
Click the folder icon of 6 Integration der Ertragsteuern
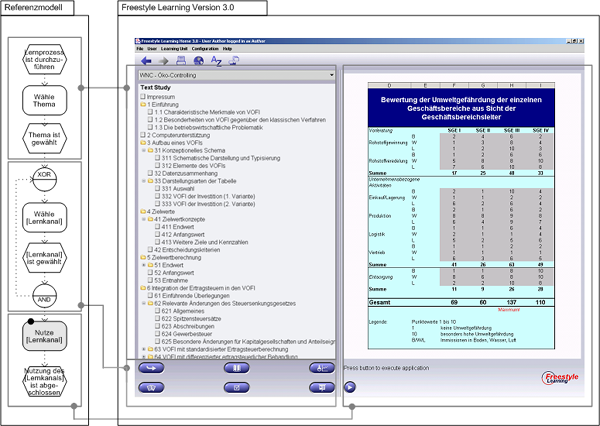(143, 288)
